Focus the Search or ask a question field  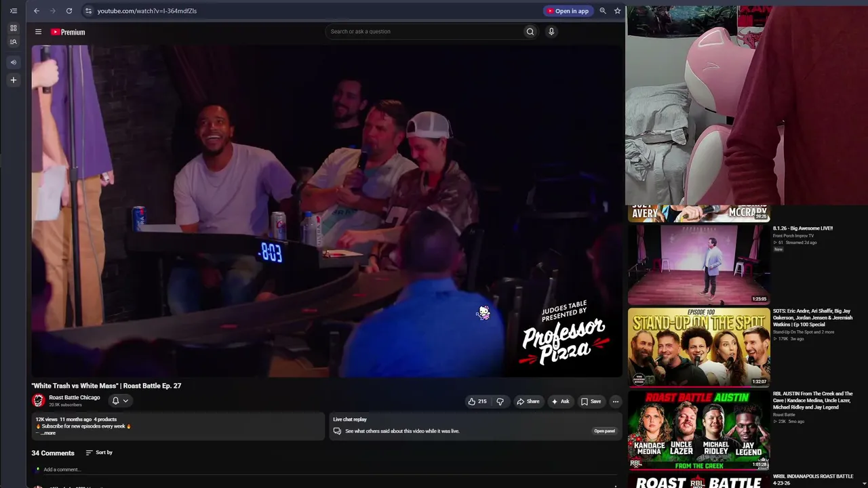point(423,31)
